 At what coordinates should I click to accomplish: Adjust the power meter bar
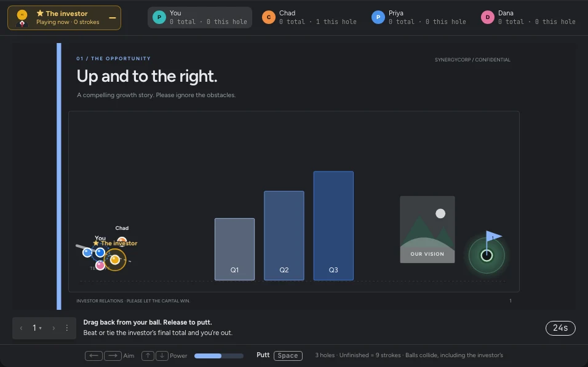point(218,356)
